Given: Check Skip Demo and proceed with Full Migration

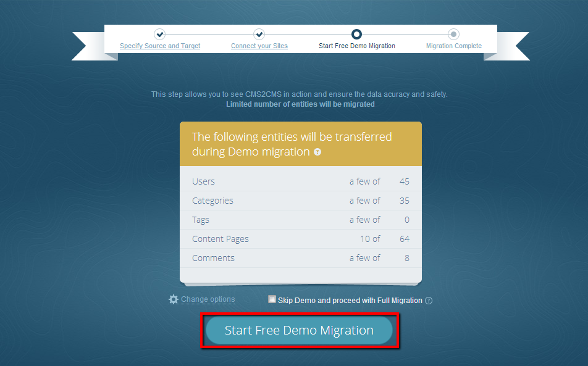Looking at the screenshot, I should [272, 299].
